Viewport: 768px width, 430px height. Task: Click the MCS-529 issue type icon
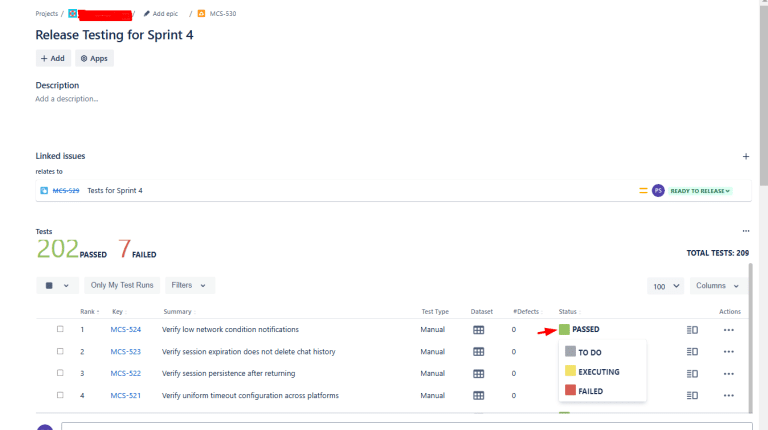[44, 191]
